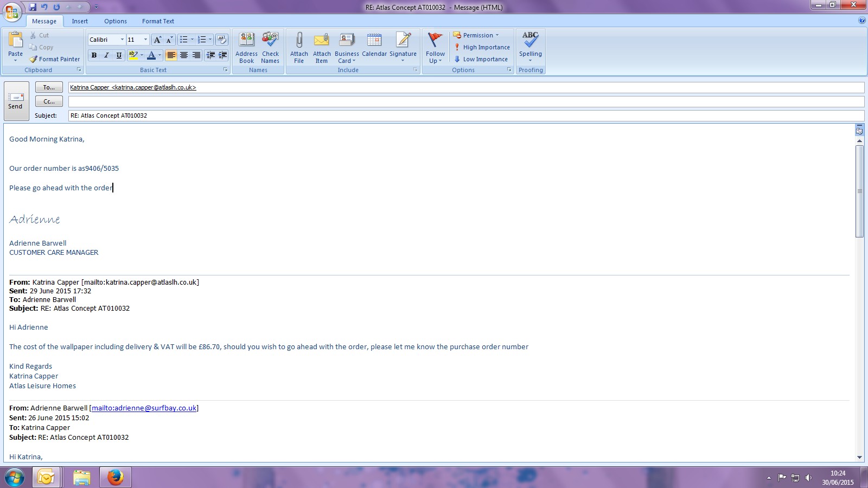Click the Clear Formatting eraser icon
The height and width of the screenshot is (488, 868).
click(x=221, y=40)
